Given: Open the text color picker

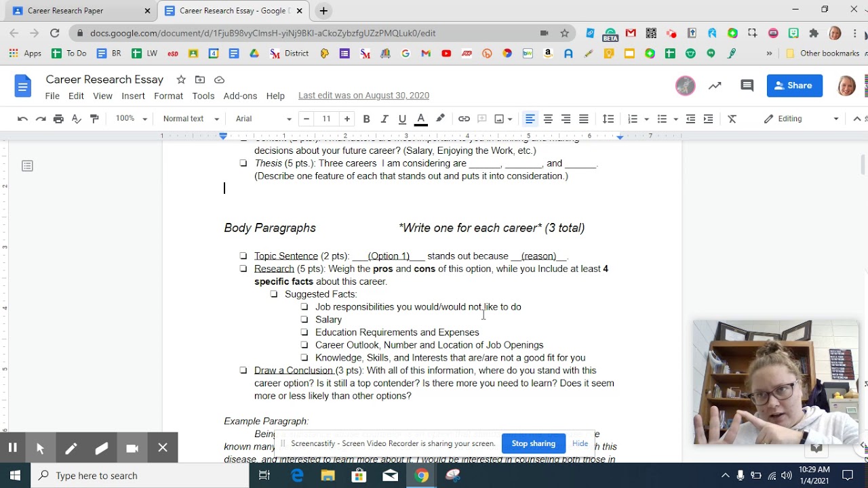Looking at the screenshot, I should [x=420, y=119].
